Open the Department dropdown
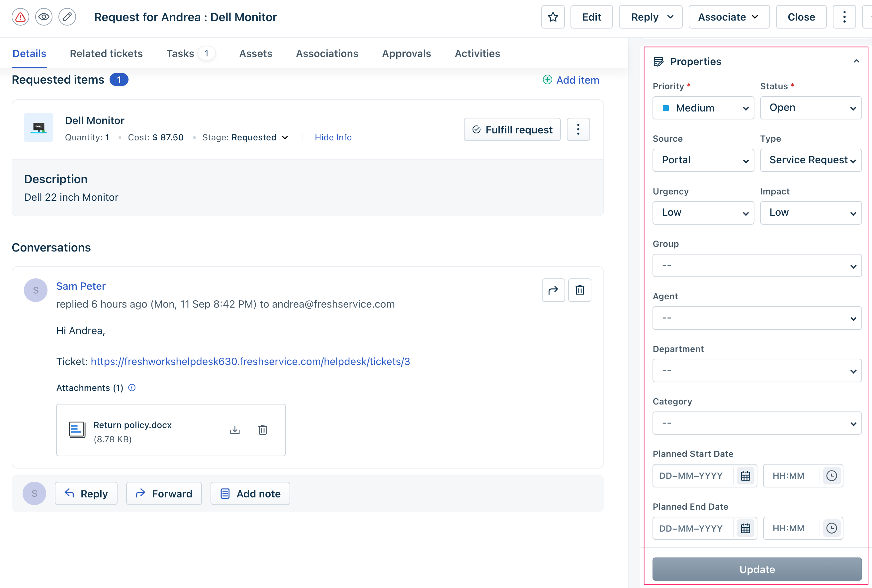Viewport: 872px width, 588px height. (757, 371)
